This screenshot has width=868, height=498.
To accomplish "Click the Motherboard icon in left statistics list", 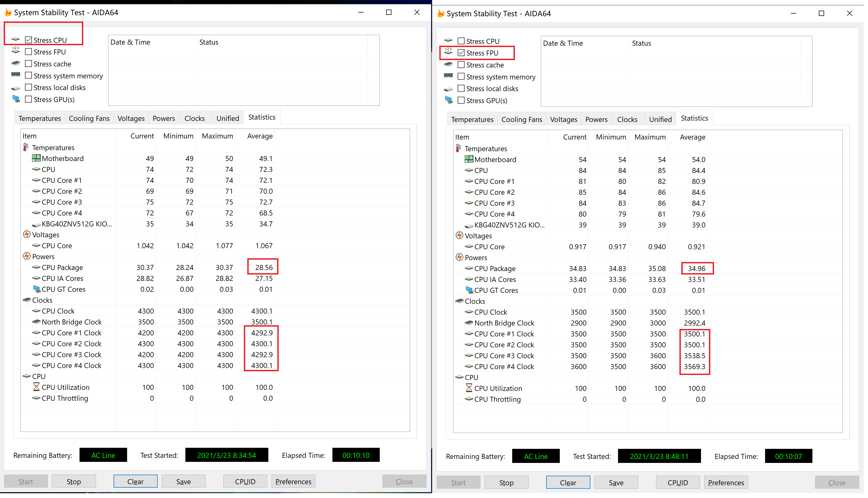I will point(36,159).
